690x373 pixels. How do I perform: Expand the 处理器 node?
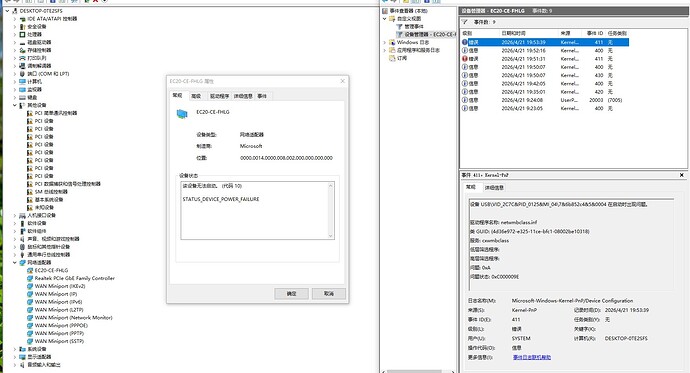(x=15, y=34)
